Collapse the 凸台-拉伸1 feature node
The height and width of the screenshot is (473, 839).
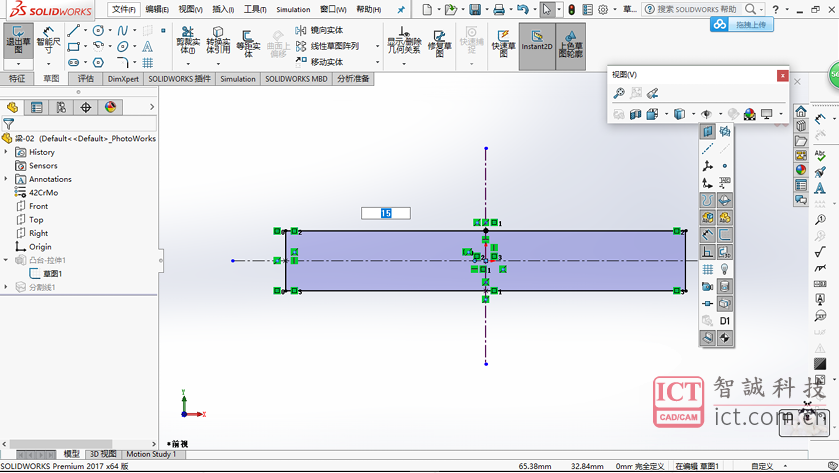(6, 260)
